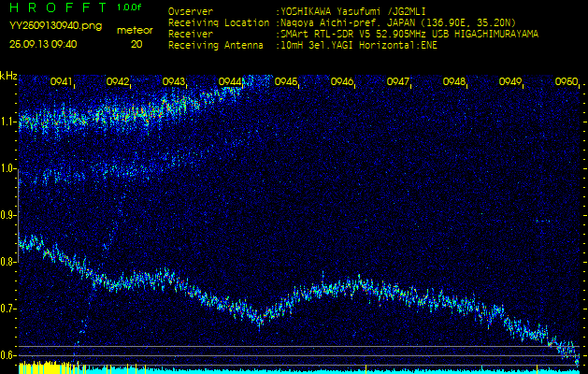Click the 1.1 kHz frequency label

pos(8,122)
